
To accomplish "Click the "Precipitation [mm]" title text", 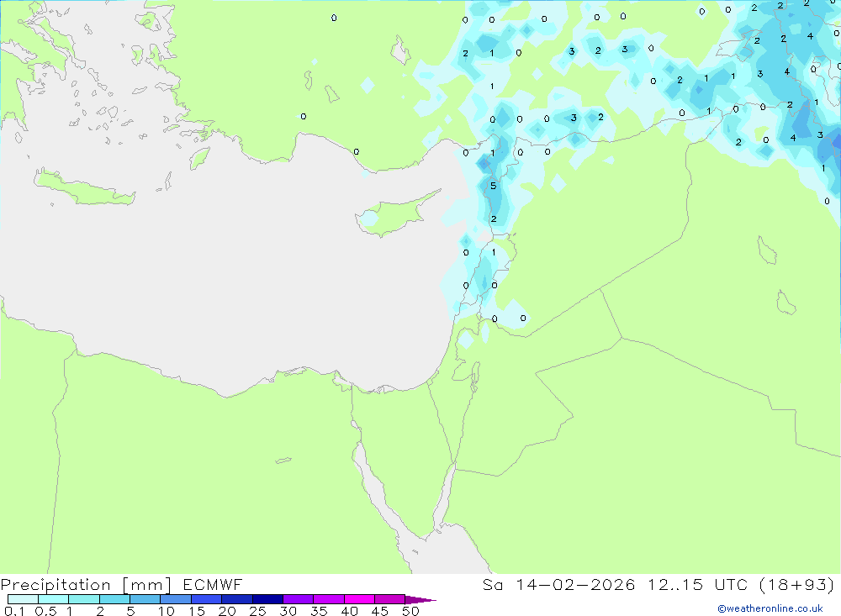I will pyautogui.click(x=86, y=585).
